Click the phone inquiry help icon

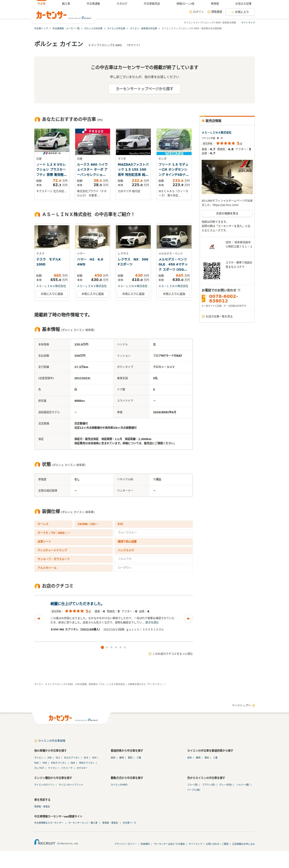[239, 290]
